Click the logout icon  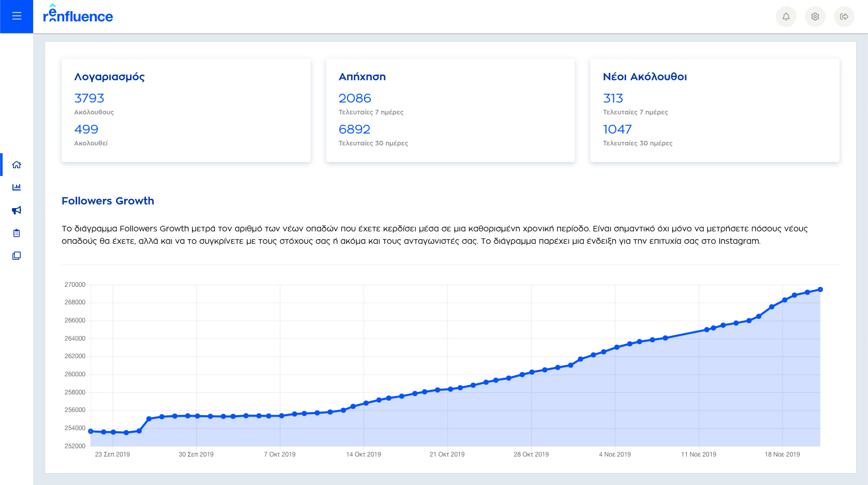pos(844,17)
